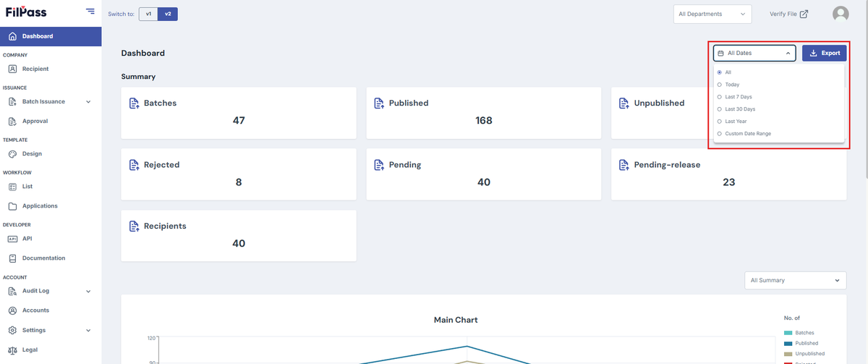This screenshot has height=364, width=868.
Task: Click the Batches card icon
Action: [134, 103]
